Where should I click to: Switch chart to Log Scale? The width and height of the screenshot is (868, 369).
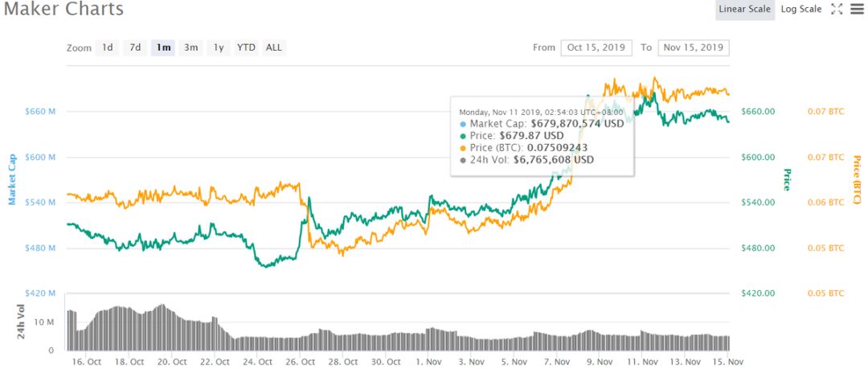(801, 10)
